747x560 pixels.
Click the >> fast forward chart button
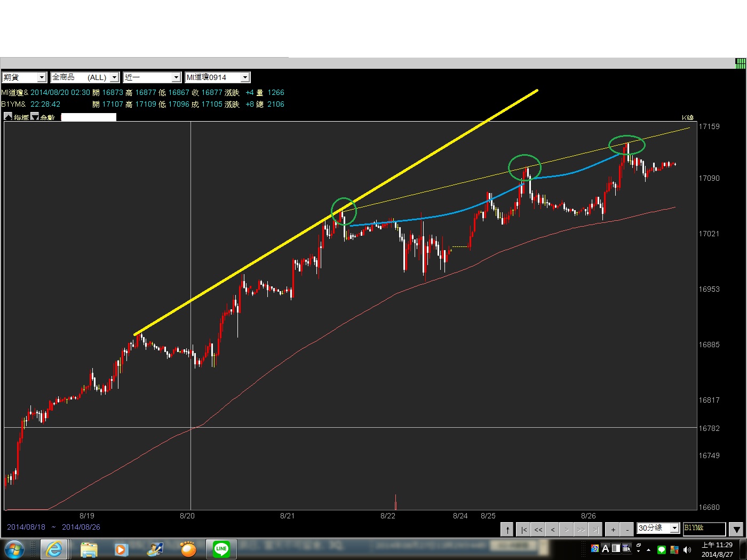[581, 529]
